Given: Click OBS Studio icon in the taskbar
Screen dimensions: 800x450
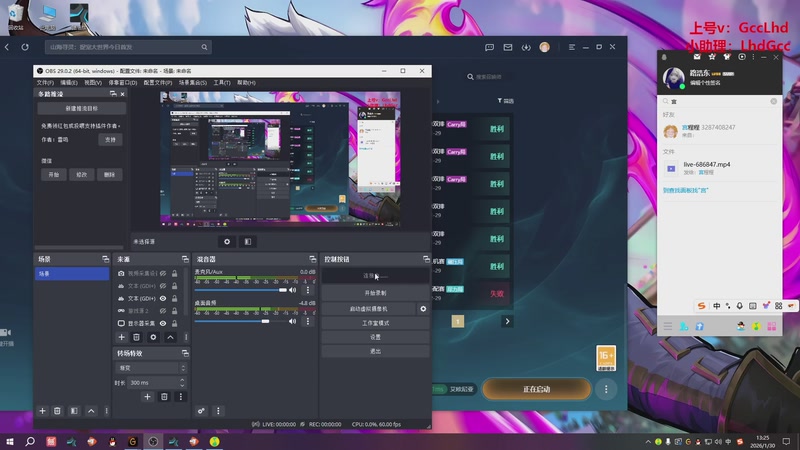Looking at the screenshot, I should click(x=153, y=441).
